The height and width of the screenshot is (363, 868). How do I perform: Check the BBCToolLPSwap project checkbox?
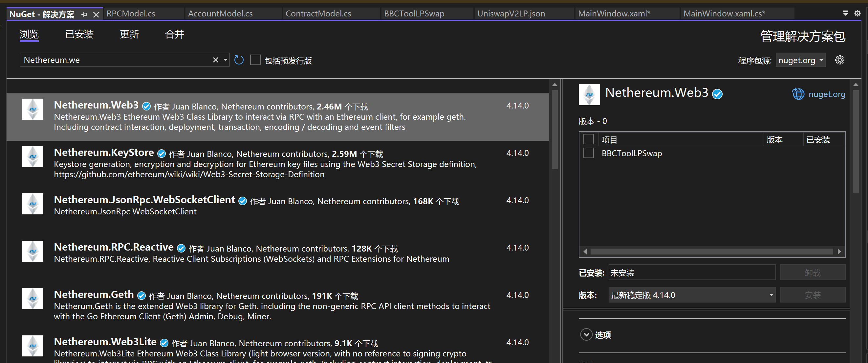tap(588, 153)
